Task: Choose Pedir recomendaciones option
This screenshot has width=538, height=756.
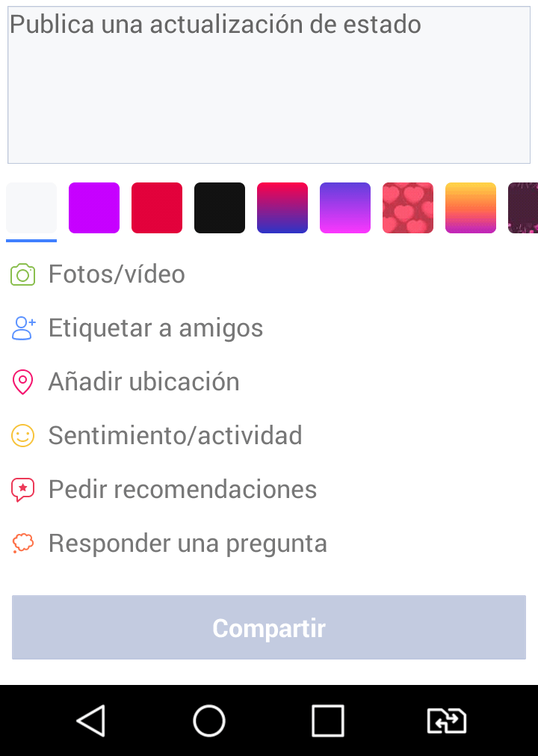Action: (x=182, y=490)
